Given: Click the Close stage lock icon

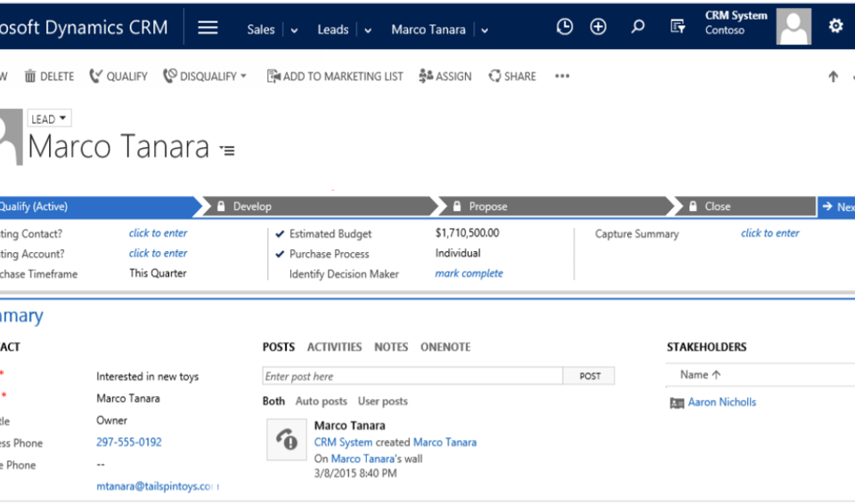Looking at the screenshot, I should 693,207.
